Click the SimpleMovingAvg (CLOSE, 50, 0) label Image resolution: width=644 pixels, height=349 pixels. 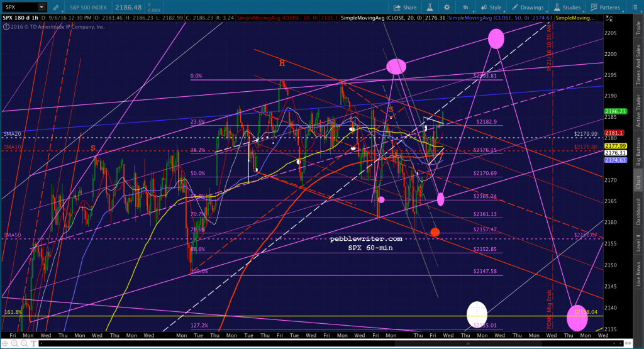[489, 18]
